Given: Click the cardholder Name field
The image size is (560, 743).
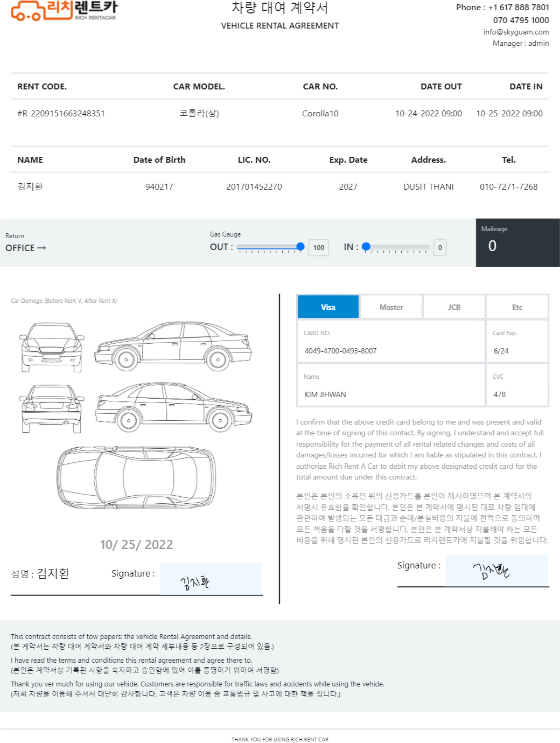Looking at the screenshot, I should tap(391, 385).
